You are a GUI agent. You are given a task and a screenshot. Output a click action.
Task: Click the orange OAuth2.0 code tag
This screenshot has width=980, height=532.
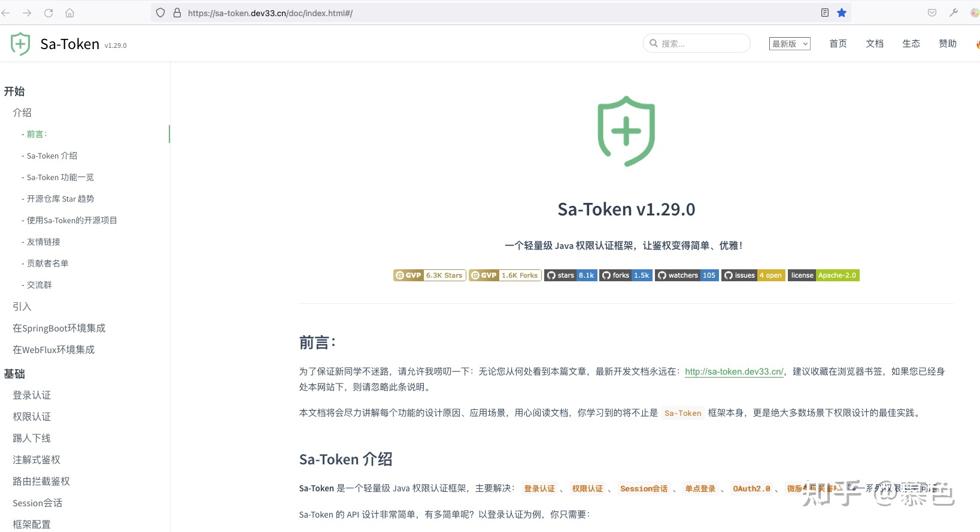pyautogui.click(x=751, y=488)
